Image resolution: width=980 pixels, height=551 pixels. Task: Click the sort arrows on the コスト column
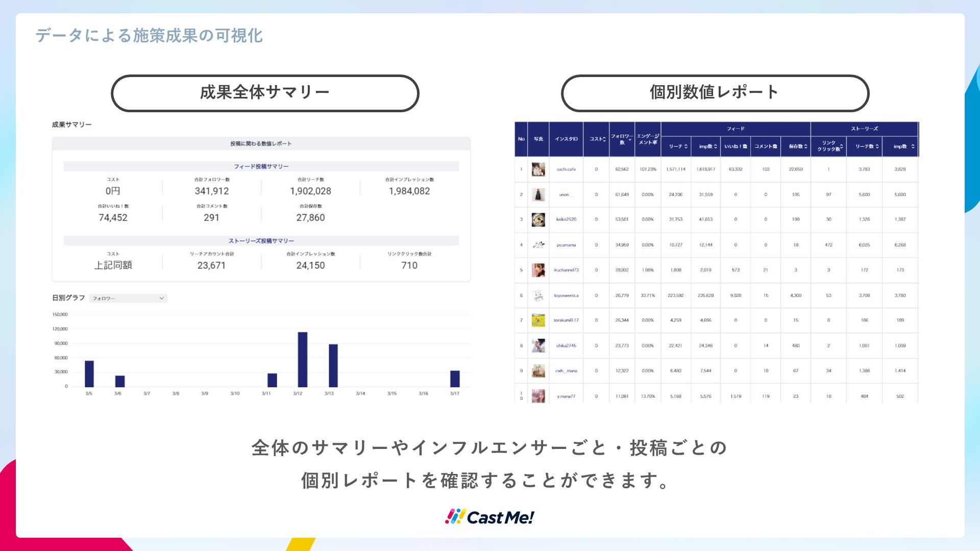(605, 139)
